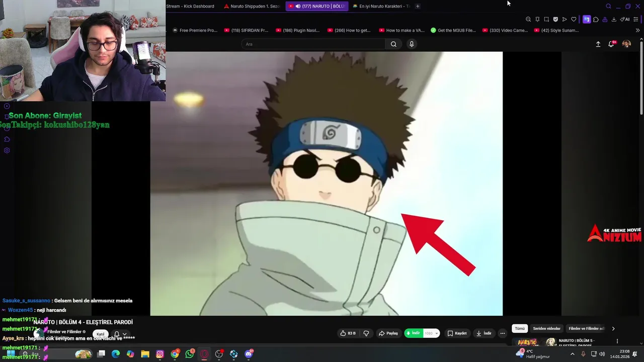Image resolution: width=644 pixels, height=362 pixels.
Task: Open the browser easy setup menu icon
Action: (x=635, y=19)
